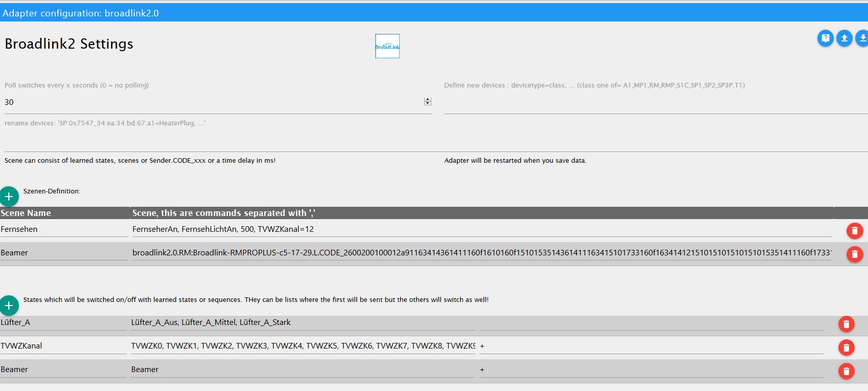Edit the commands field starting with FernseherAn

tap(482, 229)
